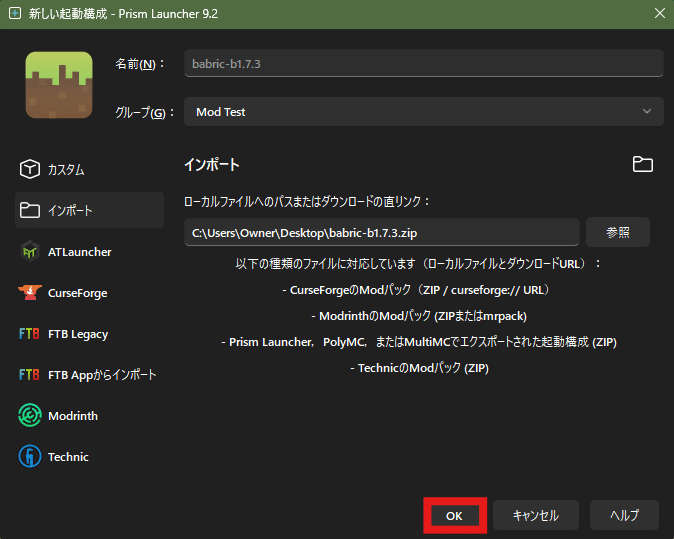
Task: Click the group dropdown chevron arrow
Action: (x=646, y=111)
